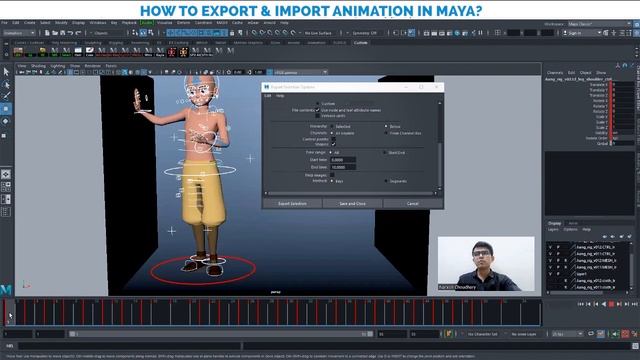640x360 pixels.
Task: Toggle the lock selection padlock icon
Action: coord(233,33)
